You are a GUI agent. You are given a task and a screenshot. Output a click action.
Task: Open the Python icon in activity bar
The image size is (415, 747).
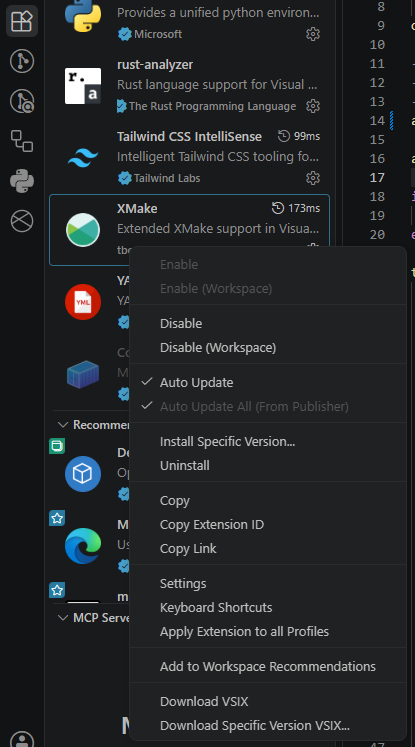click(22, 181)
